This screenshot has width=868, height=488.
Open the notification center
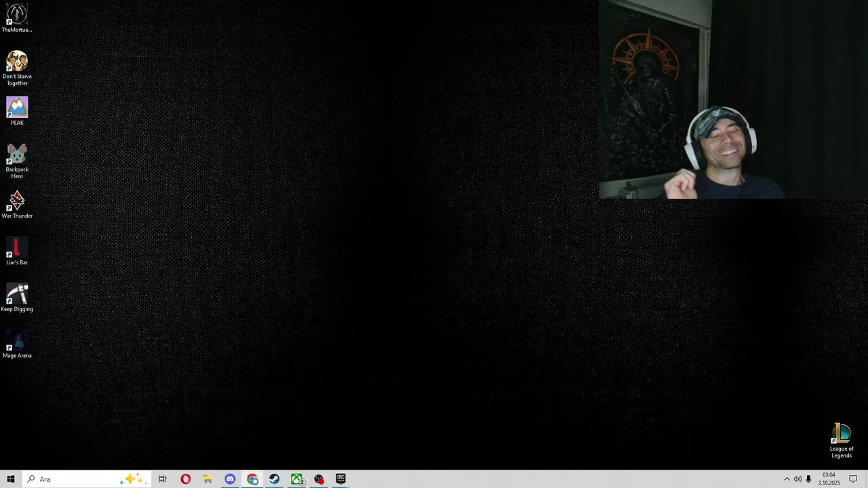(853, 479)
